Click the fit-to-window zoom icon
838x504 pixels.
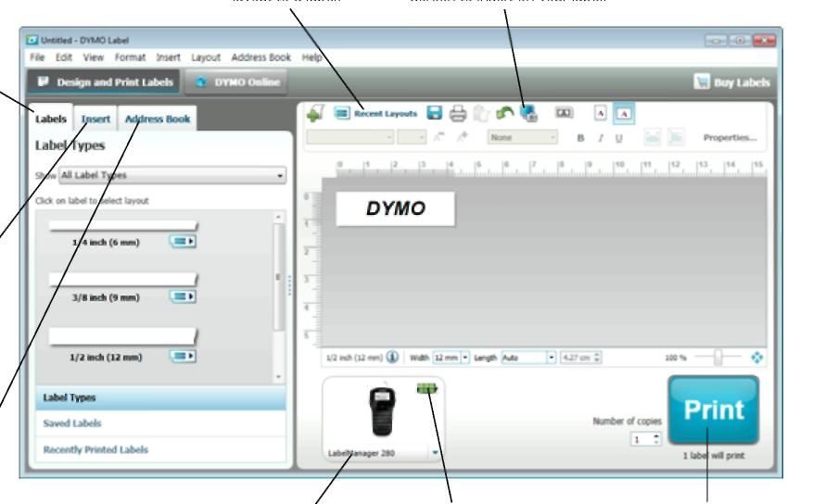point(756,358)
